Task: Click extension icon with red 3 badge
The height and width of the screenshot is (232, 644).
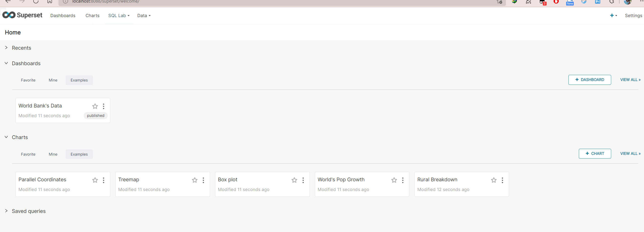Action: 543,2
